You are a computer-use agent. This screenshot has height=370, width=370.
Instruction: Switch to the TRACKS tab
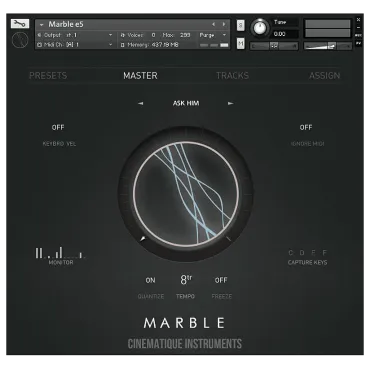point(232,76)
